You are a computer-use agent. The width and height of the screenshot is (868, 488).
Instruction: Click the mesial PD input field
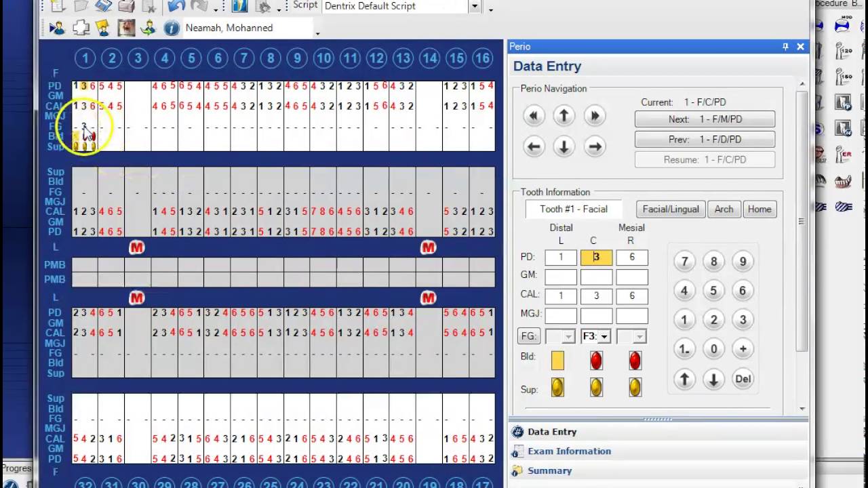(632, 258)
